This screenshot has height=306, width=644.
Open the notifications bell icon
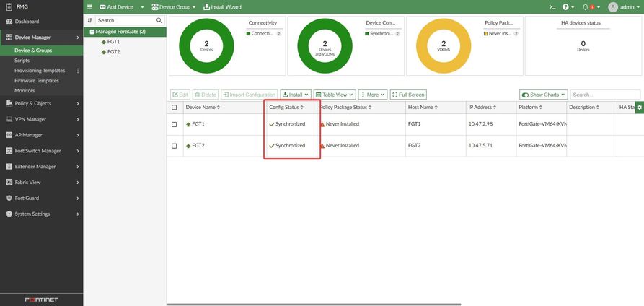586,7
